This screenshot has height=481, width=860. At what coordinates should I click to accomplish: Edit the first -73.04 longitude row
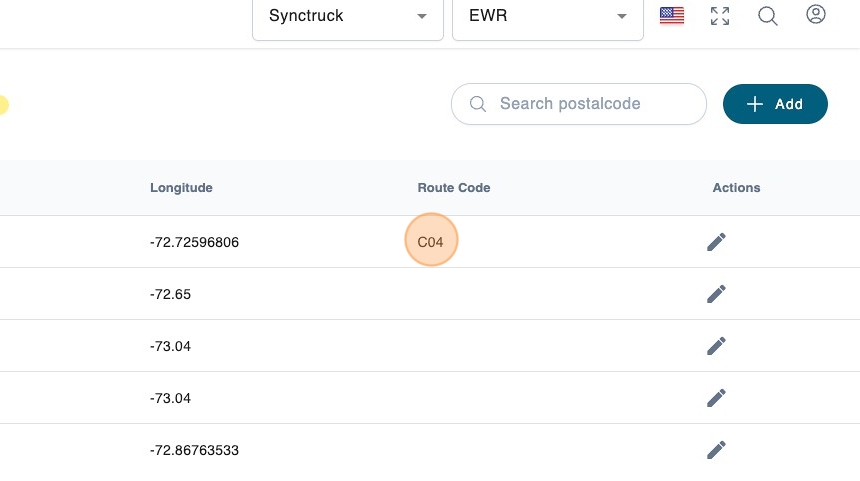point(716,346)
